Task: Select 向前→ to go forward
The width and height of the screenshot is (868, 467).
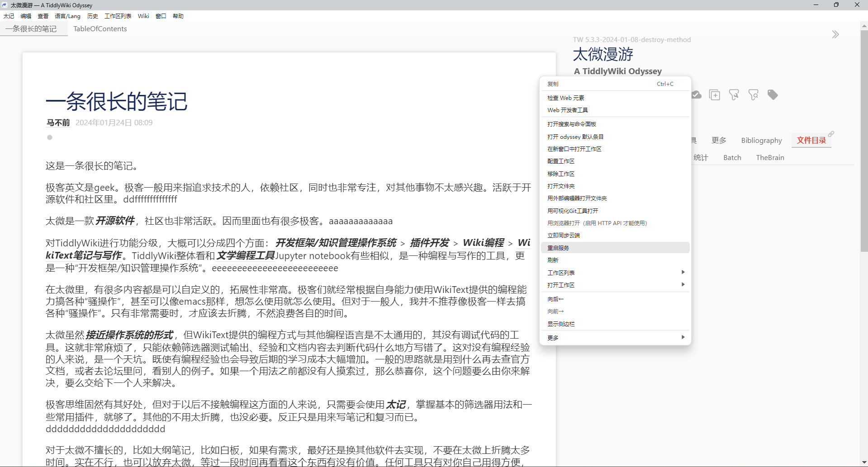Action: [x=615, y=311]
